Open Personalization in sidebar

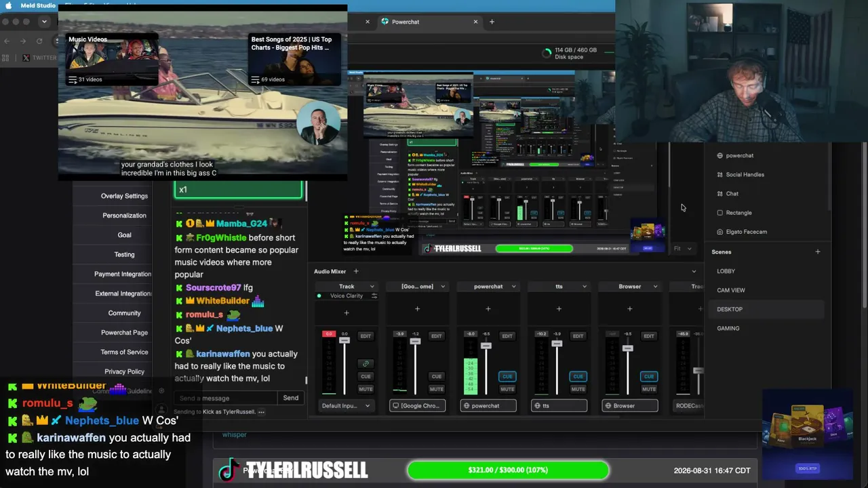(x=124, y=216)
